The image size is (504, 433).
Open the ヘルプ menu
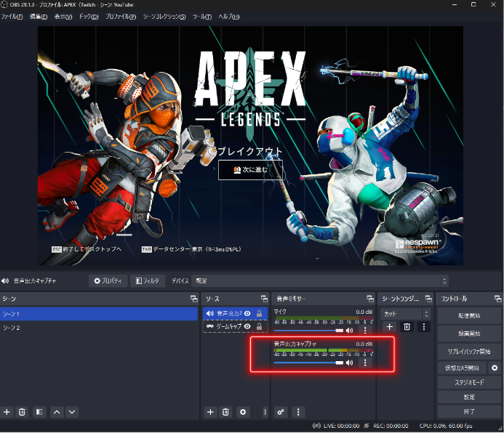pos(229,17)
